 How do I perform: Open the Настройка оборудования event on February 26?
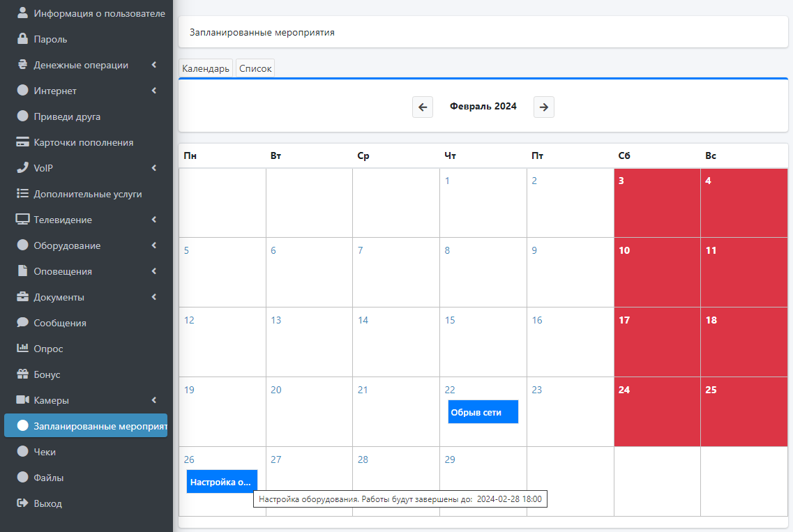pyautogui.click(x=222, y=482)
